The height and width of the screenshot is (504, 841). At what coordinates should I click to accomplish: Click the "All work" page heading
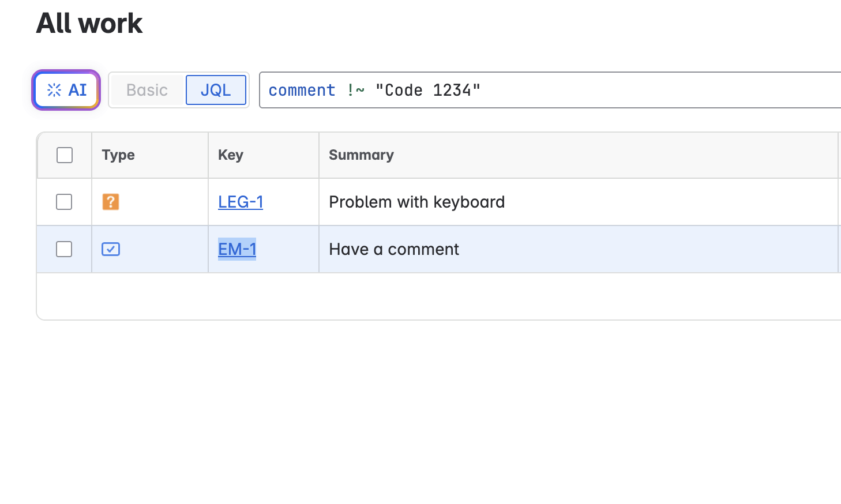[89, 24]
